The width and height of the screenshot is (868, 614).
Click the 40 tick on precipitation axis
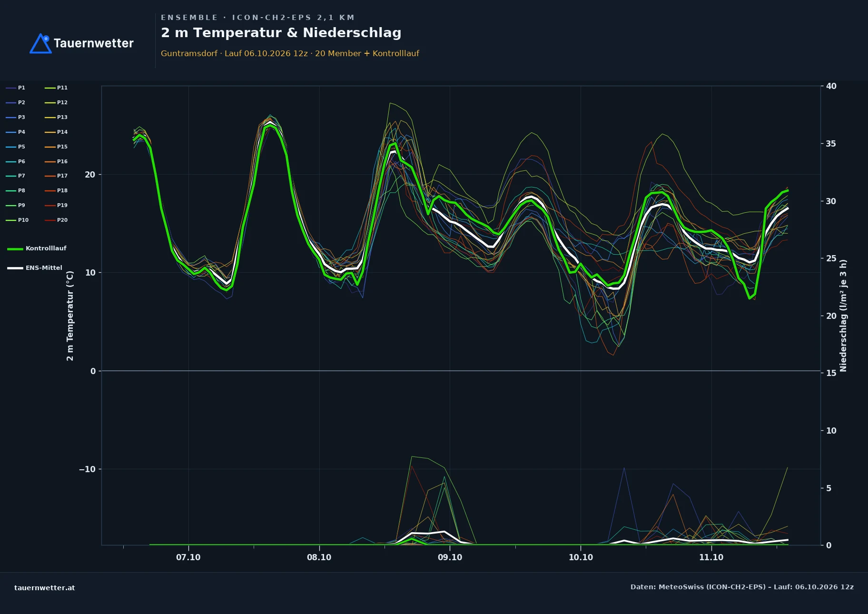[x=831, y=86]
